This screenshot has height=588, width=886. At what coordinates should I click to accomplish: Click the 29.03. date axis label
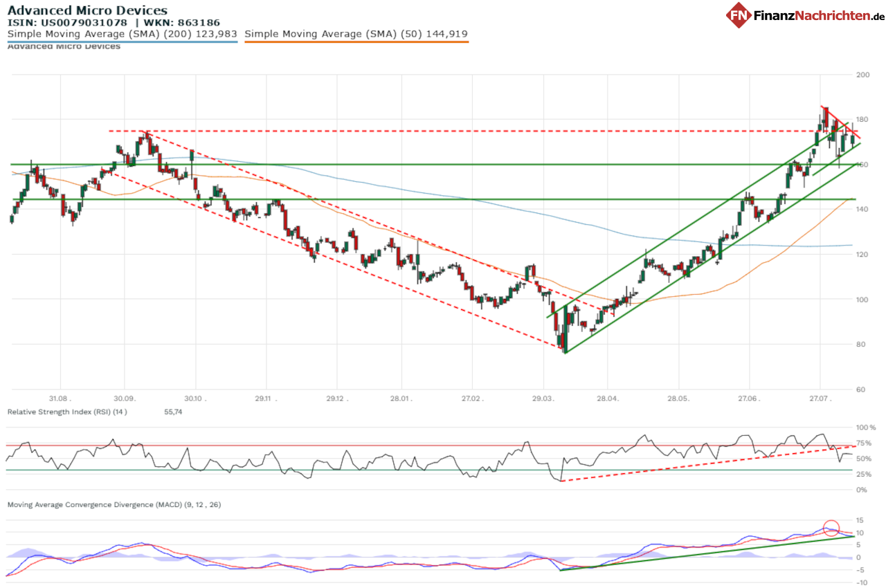point(543,398)
